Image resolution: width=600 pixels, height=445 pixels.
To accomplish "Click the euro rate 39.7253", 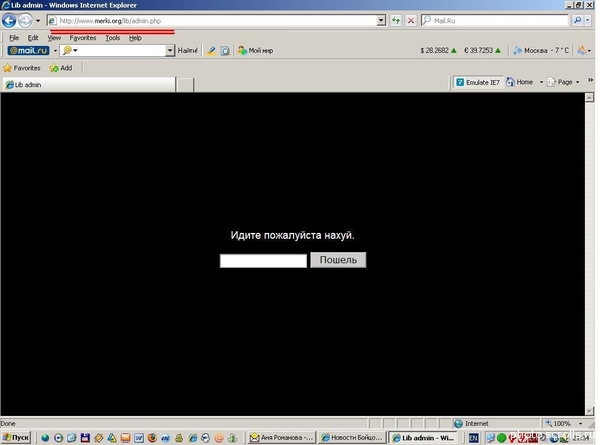I will point(482,51).
